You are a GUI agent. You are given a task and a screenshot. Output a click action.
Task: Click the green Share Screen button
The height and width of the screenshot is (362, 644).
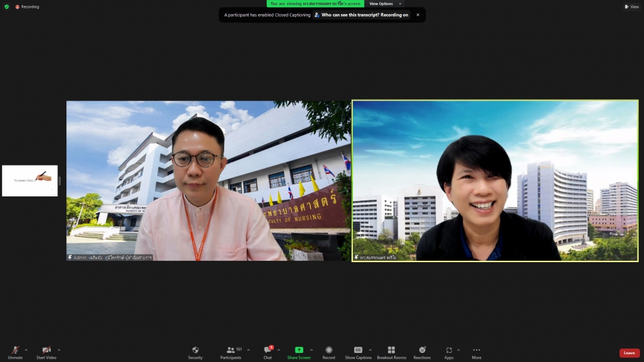pos(299,351)
